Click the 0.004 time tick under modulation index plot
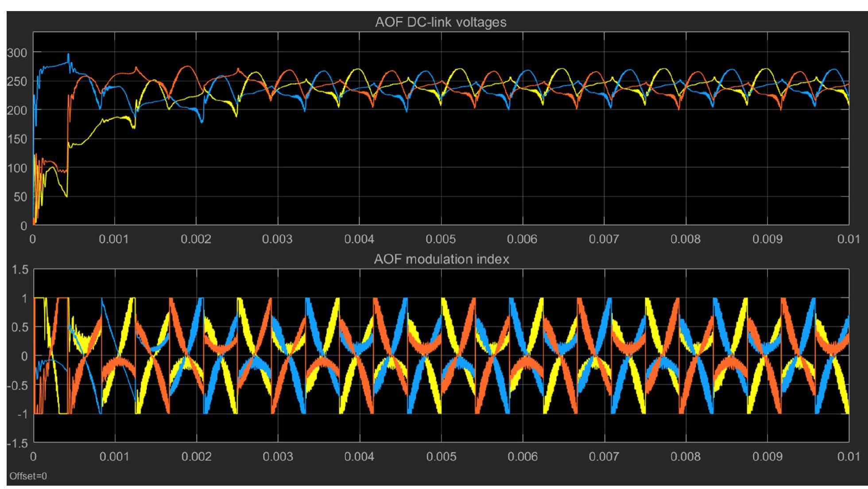Viewport: 868px width, 489px height. (359, 456)
